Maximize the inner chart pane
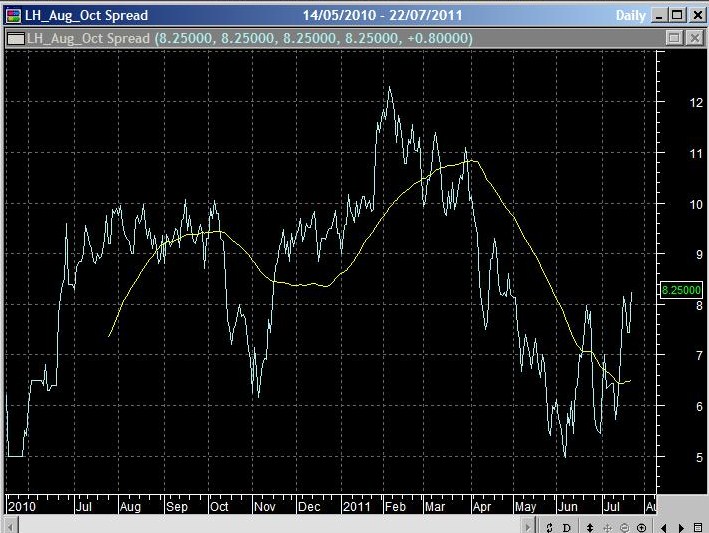This screenshot has height=533, width=709. (x=674, y=38)
